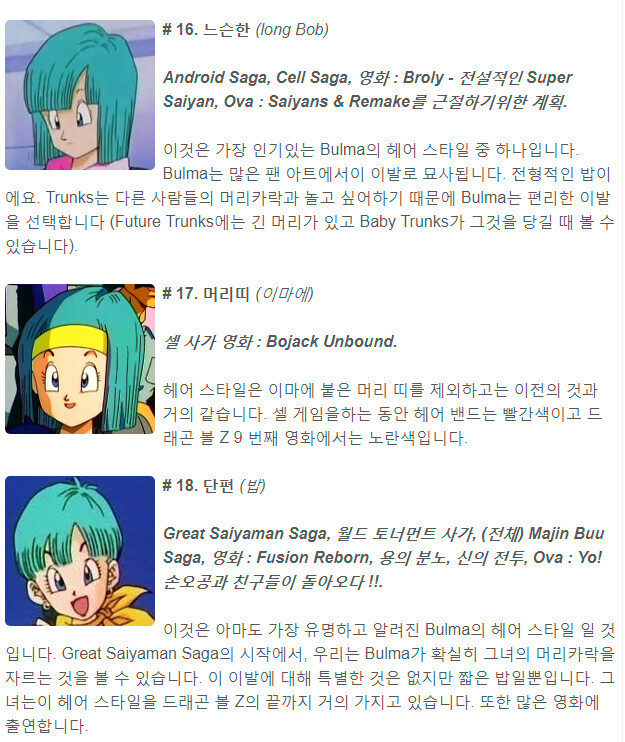The width and height of the screenshot is (625, 742).
Task: Click the '(밥)' italic subtitle
Action: pos(253,486)
